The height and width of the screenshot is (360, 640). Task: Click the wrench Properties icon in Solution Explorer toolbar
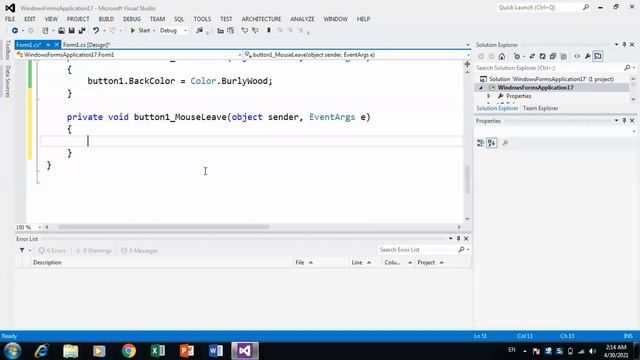tap(588, 56)
